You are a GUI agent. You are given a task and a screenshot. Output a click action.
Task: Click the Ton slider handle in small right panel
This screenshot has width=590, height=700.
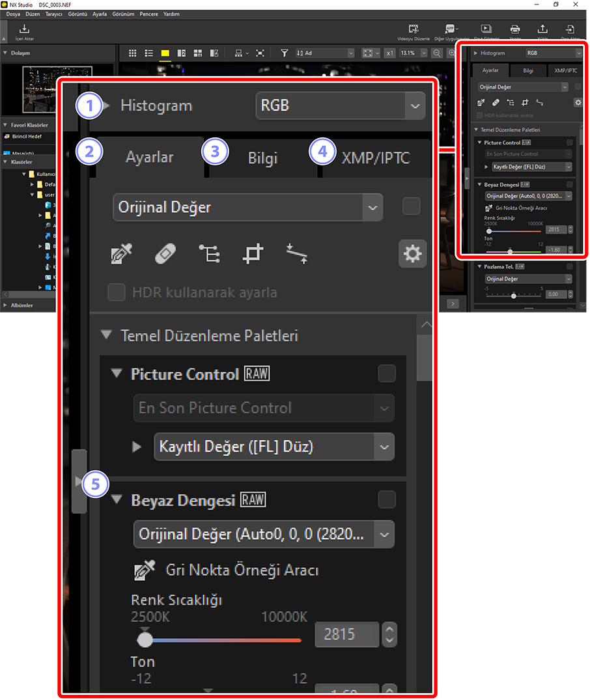[x=510, y=251]
